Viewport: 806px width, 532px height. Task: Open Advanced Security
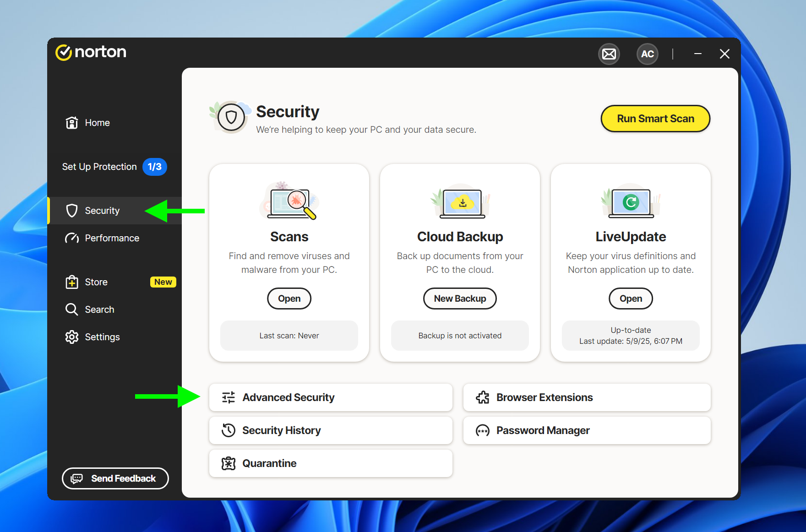[331, 397]
